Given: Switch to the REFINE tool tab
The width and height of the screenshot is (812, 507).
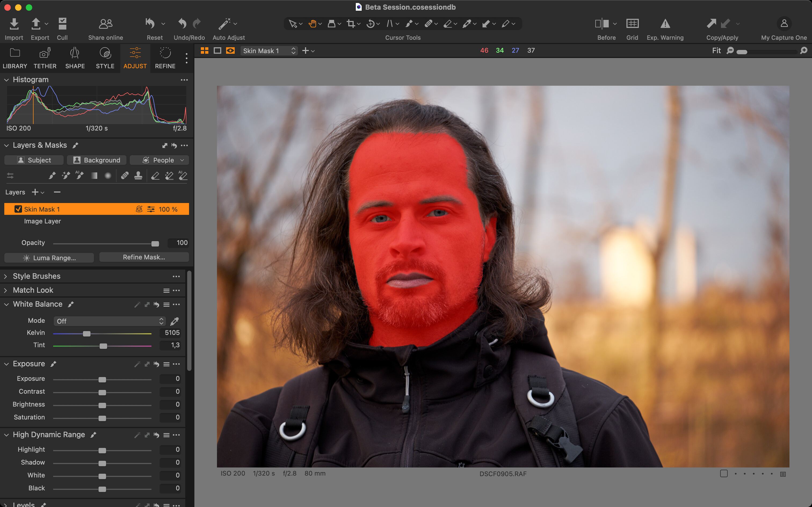Looking at the screenshot, I should click(165, 58).
